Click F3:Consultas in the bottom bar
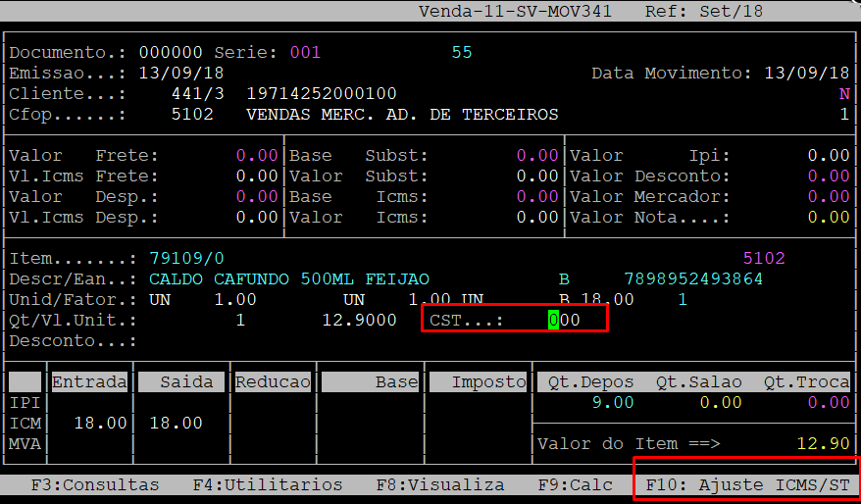 click(x=95, y=484)
